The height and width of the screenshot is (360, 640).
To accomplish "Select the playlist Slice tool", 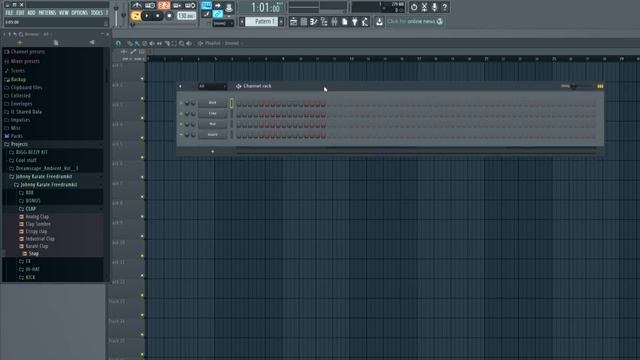I will [167, 43].
